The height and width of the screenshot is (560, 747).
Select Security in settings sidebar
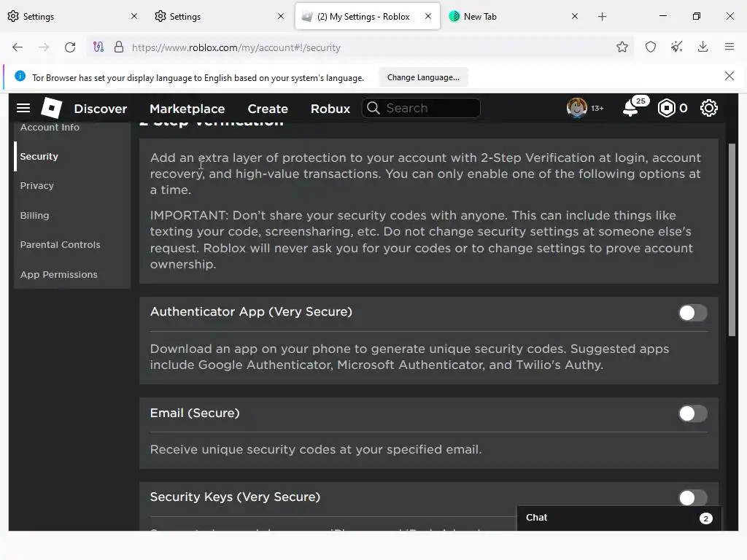click(x=39, y=156)
